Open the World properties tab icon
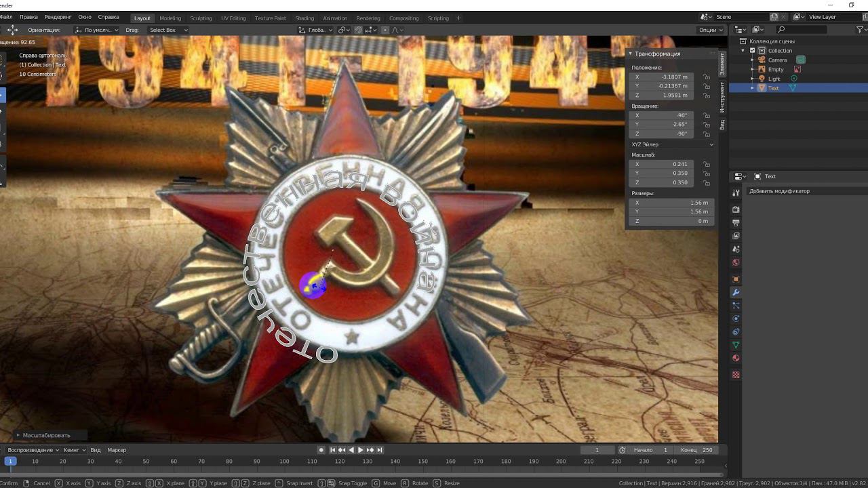 736,262
